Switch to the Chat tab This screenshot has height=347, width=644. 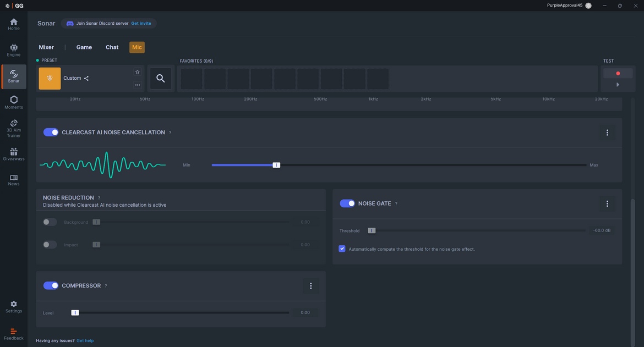click(112, 47)
